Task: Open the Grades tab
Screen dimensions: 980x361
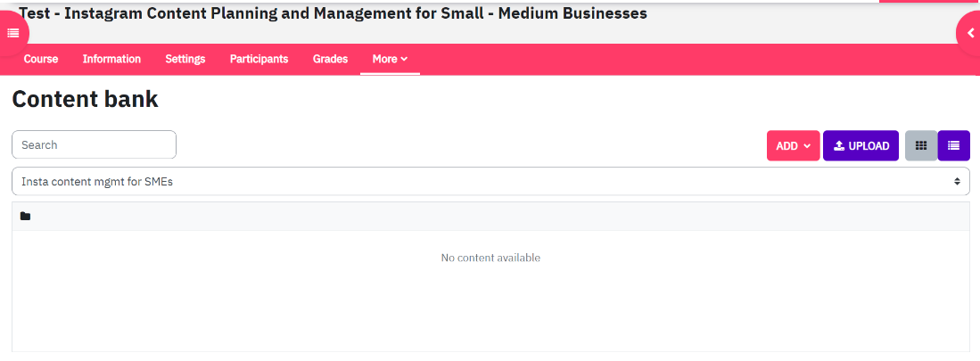Action: click(330, 60)
